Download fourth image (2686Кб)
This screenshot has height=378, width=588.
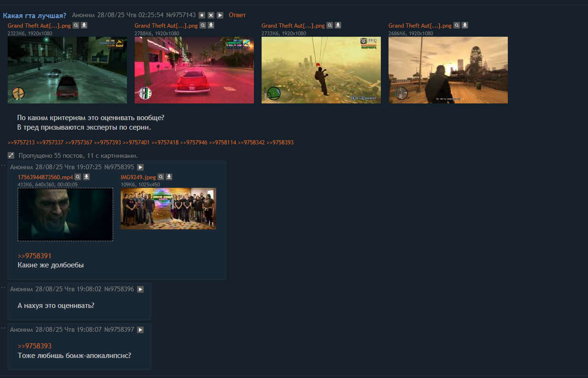[x=465, y=25]
